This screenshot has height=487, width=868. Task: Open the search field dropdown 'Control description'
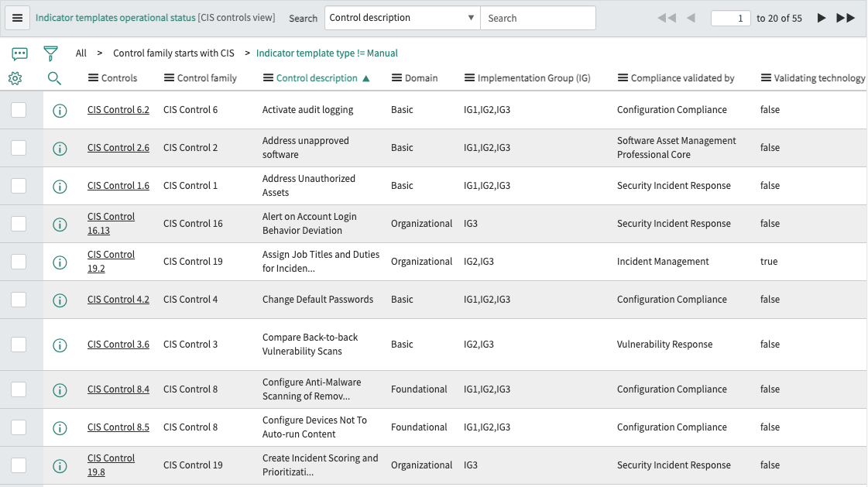[403, 18]
